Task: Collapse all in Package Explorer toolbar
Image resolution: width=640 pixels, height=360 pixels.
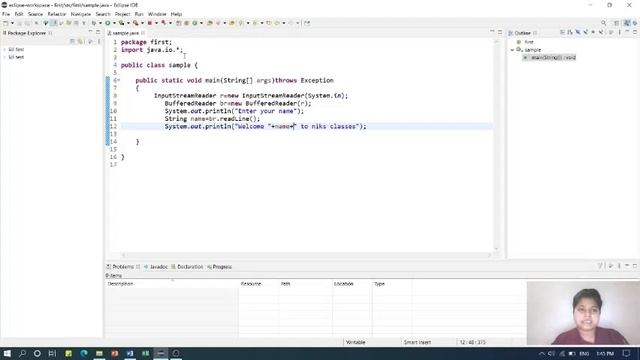Action: [72, 41]
